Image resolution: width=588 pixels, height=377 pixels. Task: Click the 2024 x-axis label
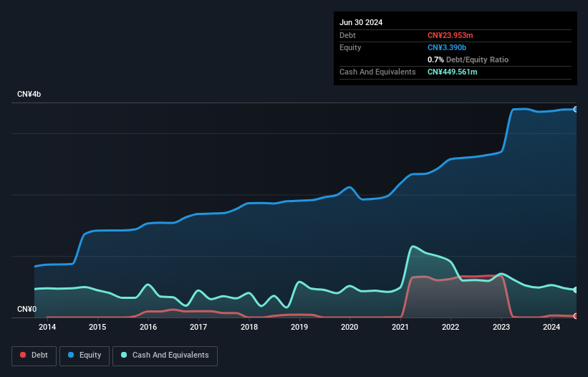pyautogui.click(x=551, y=327)
